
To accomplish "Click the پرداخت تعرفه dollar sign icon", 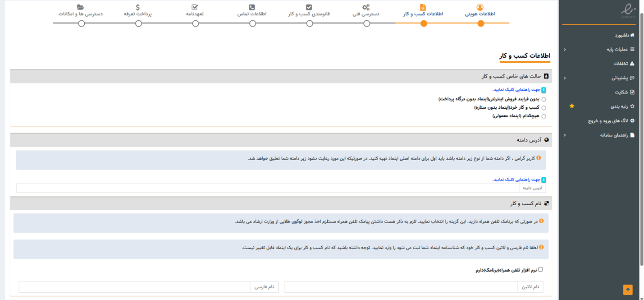I will pos(138,7).
